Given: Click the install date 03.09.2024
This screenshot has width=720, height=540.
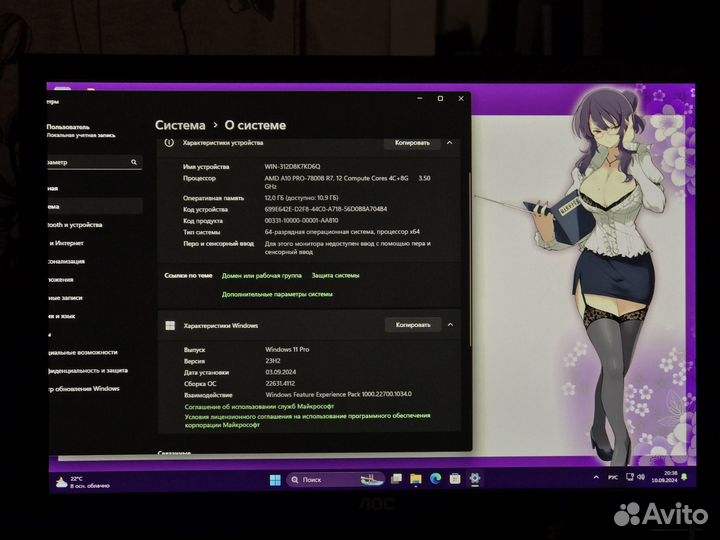Looking at the screenshot, I should pyautogui.click(x=281, y=372).
